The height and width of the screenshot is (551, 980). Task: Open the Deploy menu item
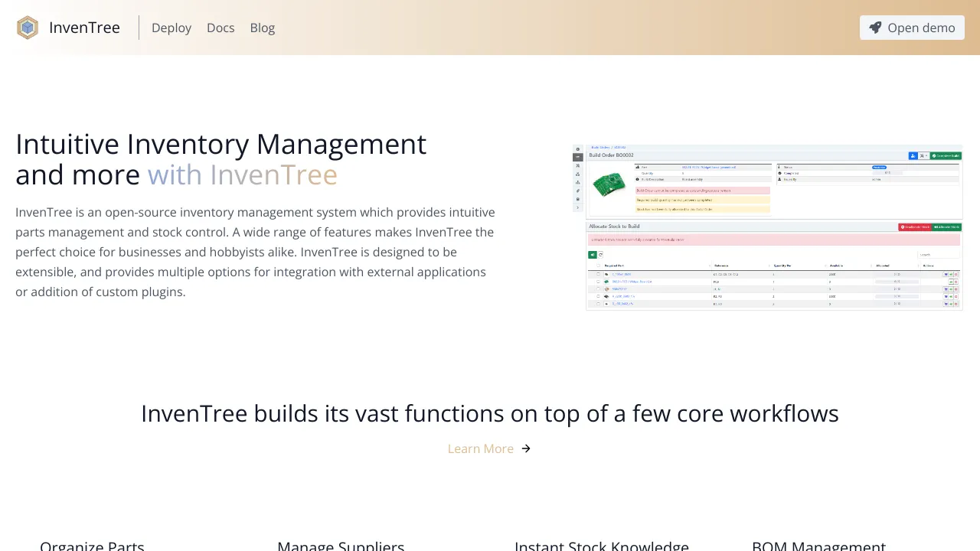171,28
